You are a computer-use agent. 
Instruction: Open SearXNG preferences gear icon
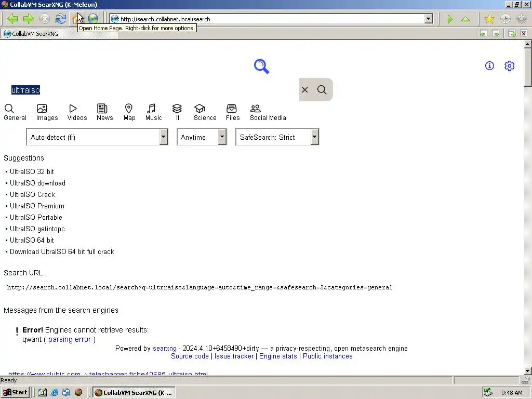pos(509,66)
